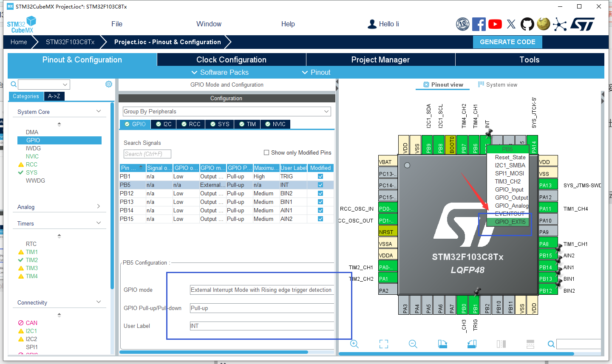Go to Home breadcrumb
The height and width of the screenshot is (364, 612).
[x=19, y=42]
